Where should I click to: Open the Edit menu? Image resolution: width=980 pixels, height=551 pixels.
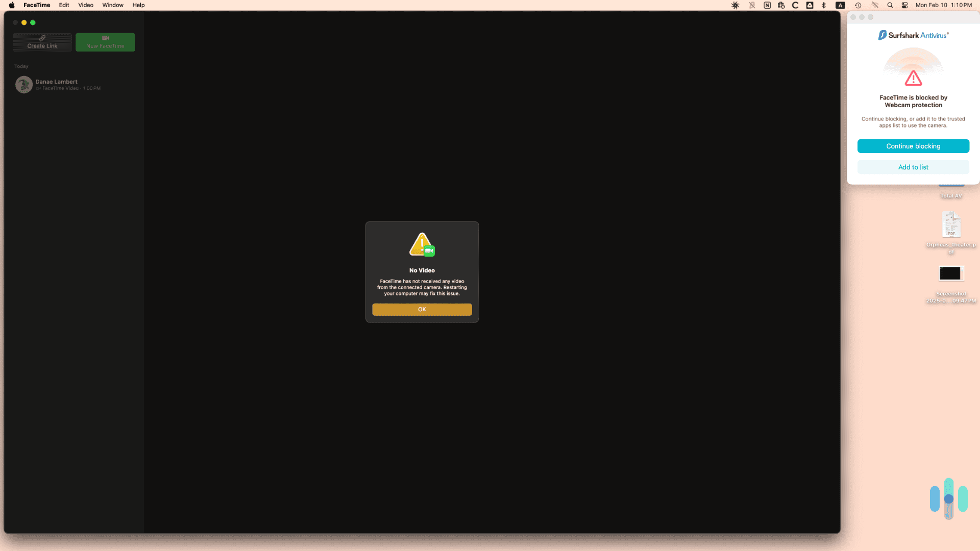click(x=64, y=5)
